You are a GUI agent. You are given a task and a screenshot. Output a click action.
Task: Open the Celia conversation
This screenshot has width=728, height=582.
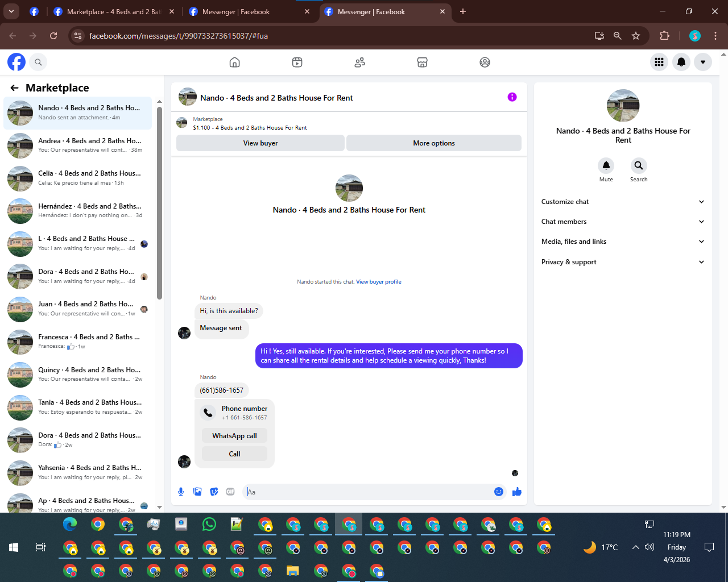click(78, 178)
